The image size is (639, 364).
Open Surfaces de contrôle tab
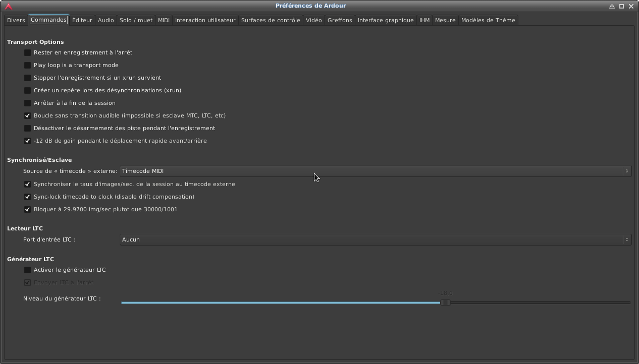(x=271, y=20)
